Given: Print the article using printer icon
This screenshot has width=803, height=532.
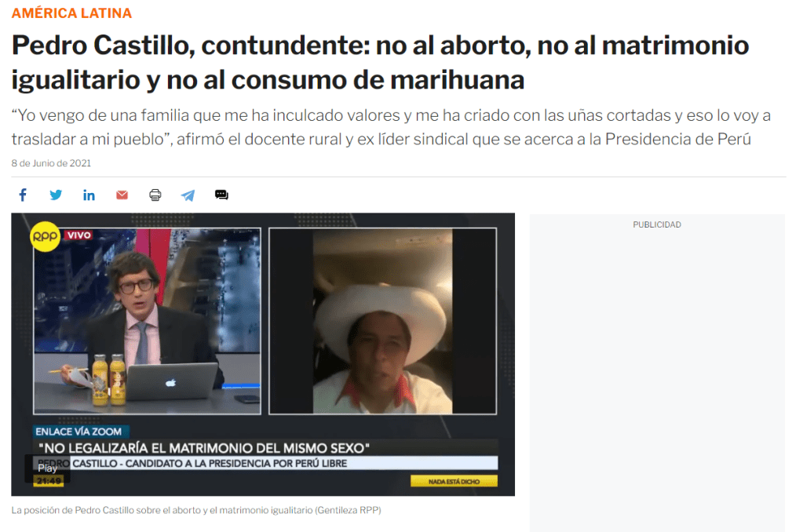Looking at the screenshot, I should pos(155,195).
